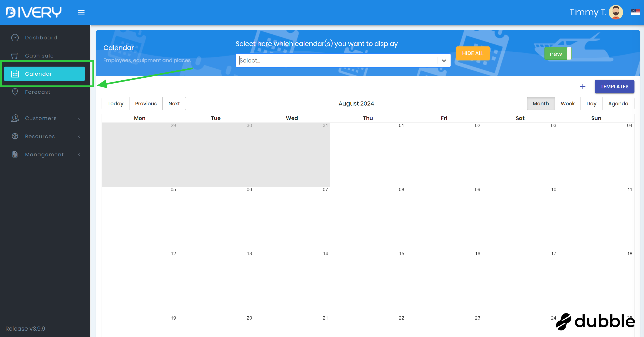Open Cash sale menu item
The width and height of the screenshot is (644, 337).
[44, 56]
